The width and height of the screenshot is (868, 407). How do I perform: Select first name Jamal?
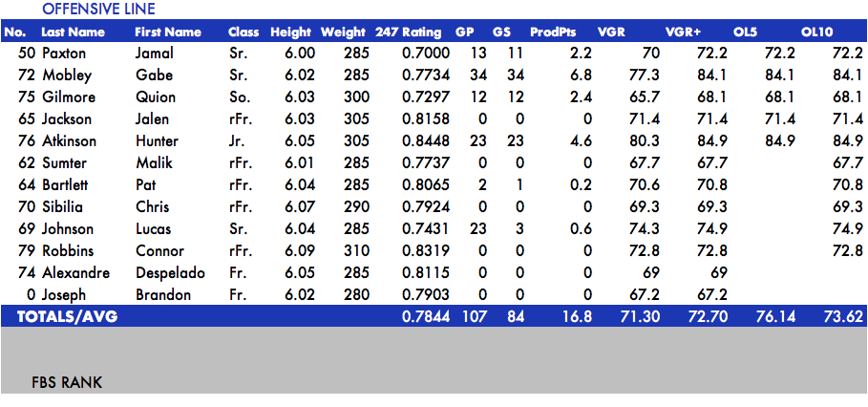click(155, 54)
